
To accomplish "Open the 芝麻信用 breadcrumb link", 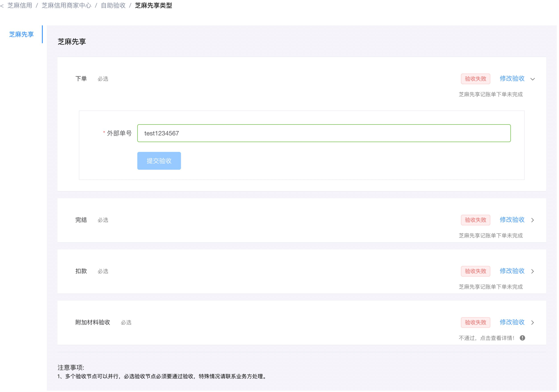I will 20,6.
